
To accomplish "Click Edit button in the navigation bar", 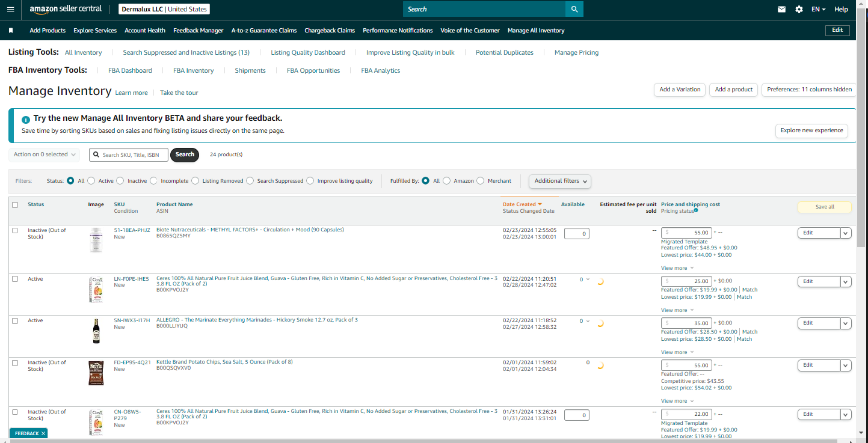I will pos(837,30).
